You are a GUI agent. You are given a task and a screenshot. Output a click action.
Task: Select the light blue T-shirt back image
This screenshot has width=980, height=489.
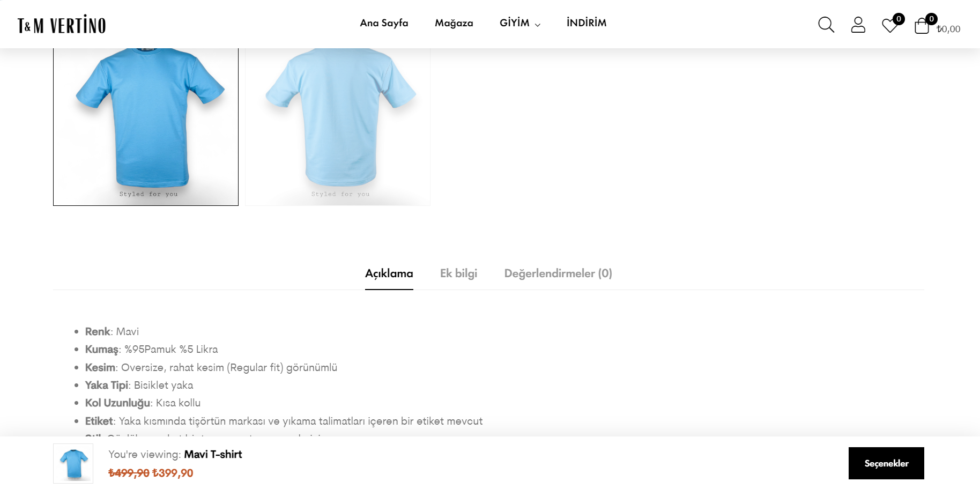(x=338, y=127)
